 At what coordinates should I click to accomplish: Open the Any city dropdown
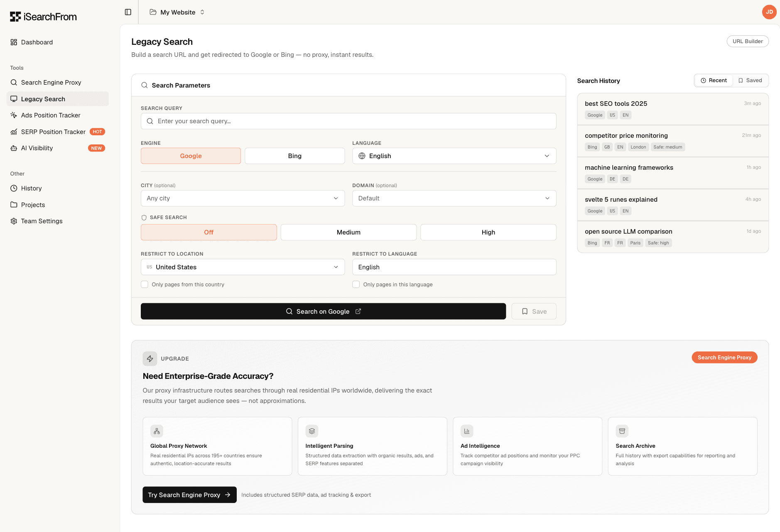click(243, 198)
